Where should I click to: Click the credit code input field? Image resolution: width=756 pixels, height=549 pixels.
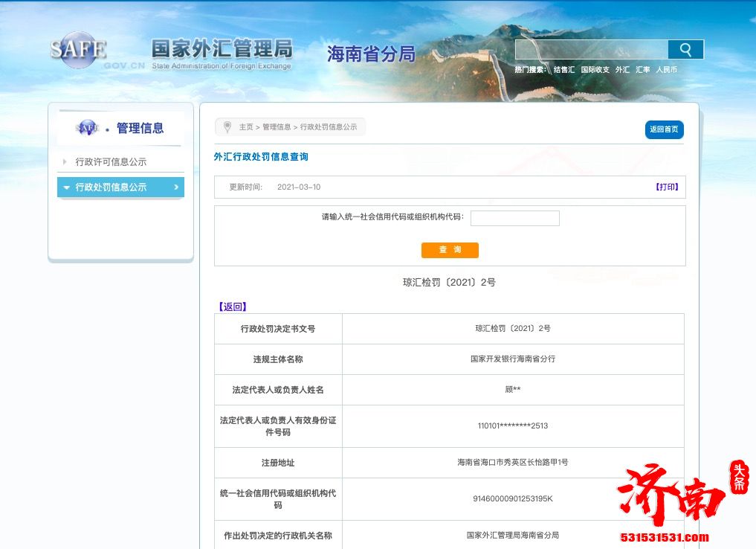pyautogui.click(x=514, y=218)
